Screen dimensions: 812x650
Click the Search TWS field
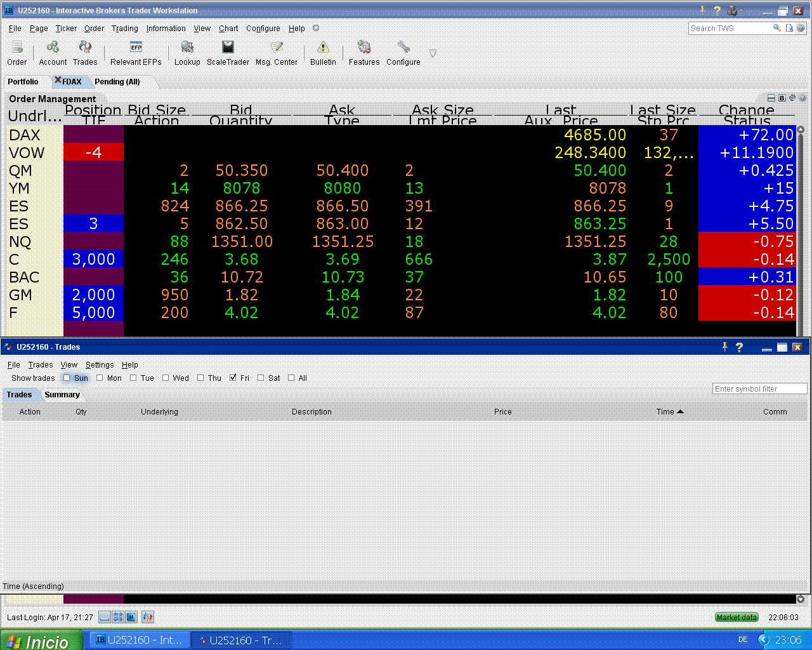click(x=730, y=28)
